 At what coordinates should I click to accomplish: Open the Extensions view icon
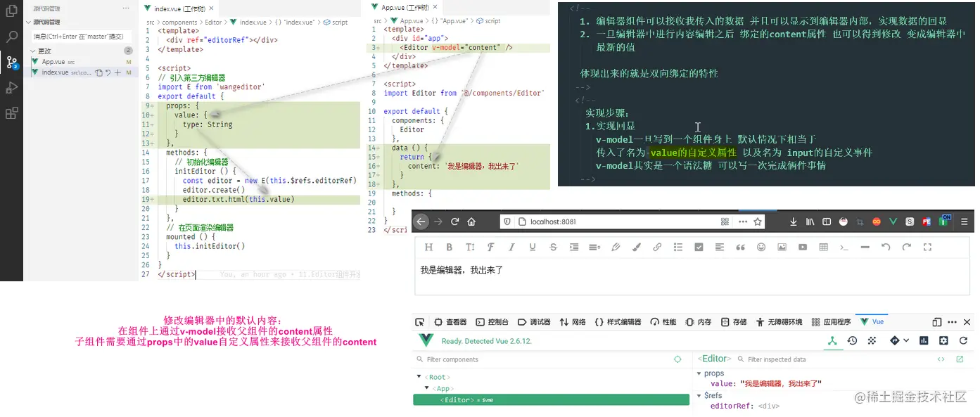point(11,113)
